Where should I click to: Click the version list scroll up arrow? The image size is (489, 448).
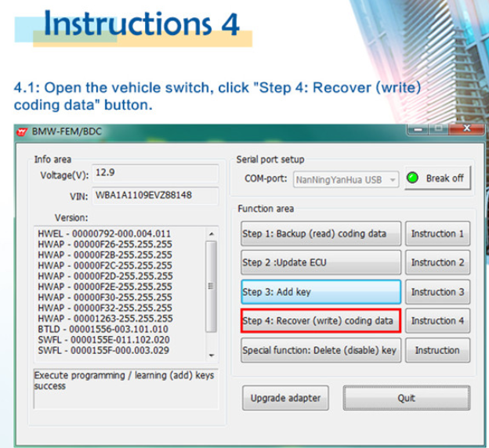click(212, 234)
